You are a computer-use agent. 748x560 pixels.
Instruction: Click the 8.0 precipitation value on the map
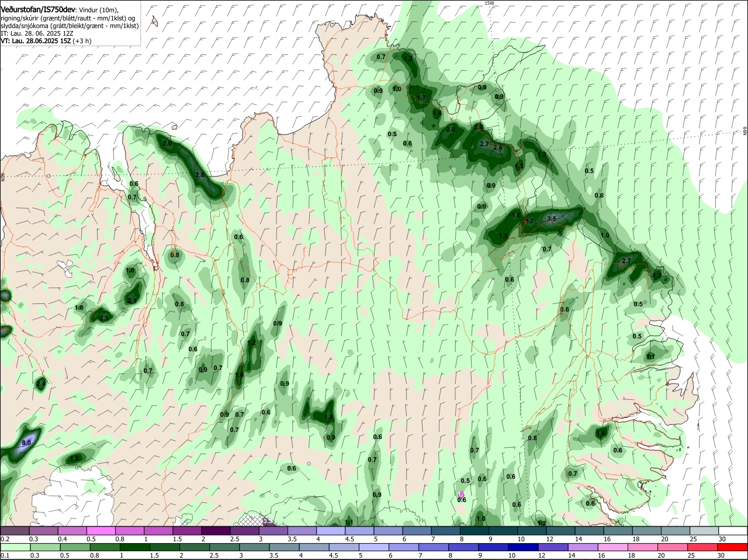[x=26, y=443]
